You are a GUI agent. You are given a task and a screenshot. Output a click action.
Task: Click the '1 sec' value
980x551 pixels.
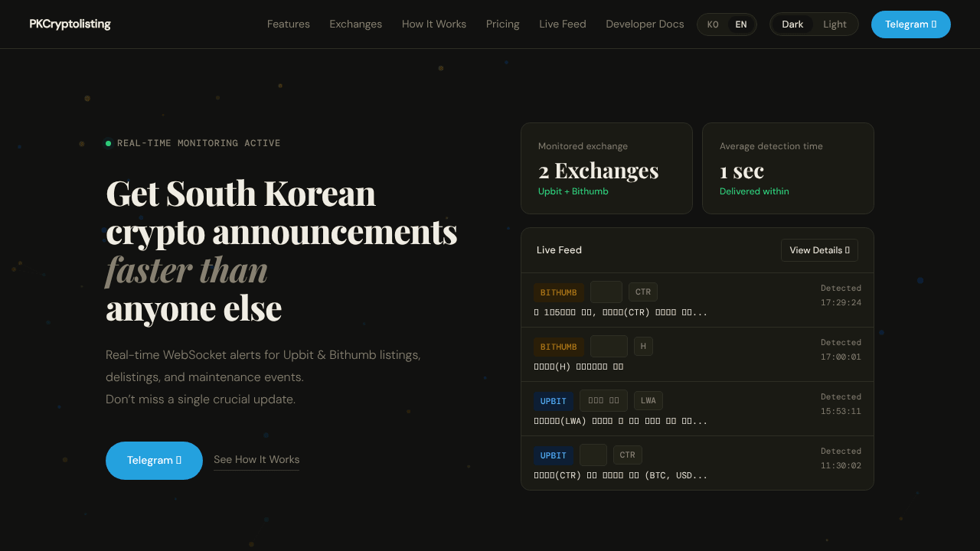pyautogui.click(x=742, y=170)
